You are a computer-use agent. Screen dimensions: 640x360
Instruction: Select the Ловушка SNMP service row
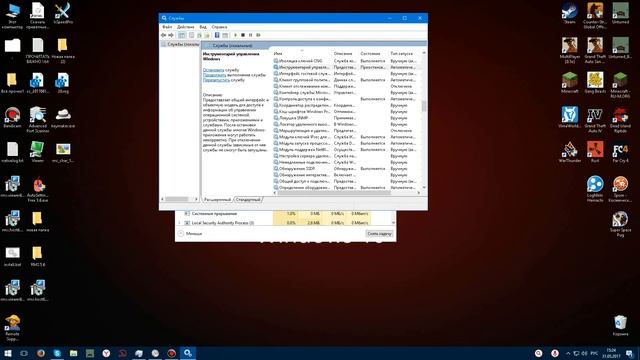click(347, 118)
